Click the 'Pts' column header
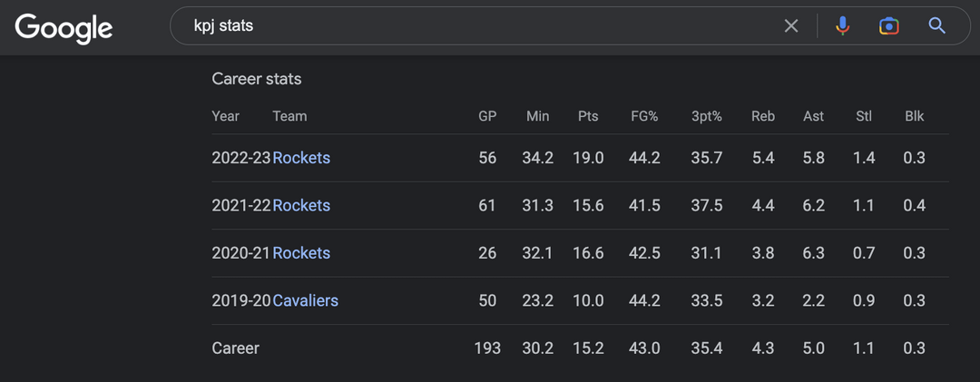Screen dimensions: 980x382 click(x=588, y=116)
